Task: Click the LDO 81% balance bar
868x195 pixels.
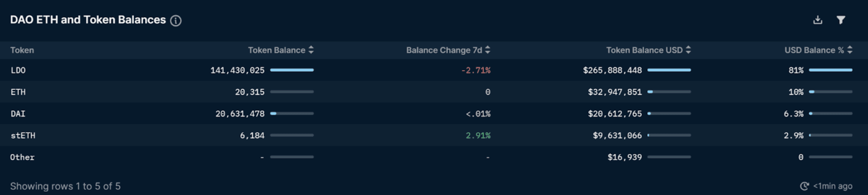Action: click(x=830, y=70)
